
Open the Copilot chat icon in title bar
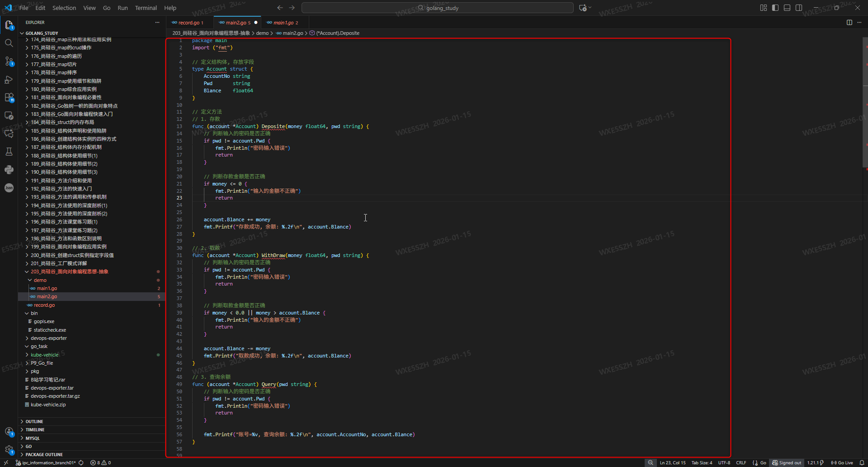coord(583,8)
